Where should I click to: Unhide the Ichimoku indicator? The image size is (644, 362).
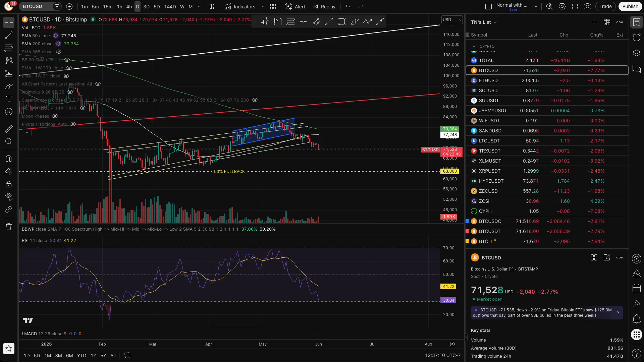click(70, 92)
